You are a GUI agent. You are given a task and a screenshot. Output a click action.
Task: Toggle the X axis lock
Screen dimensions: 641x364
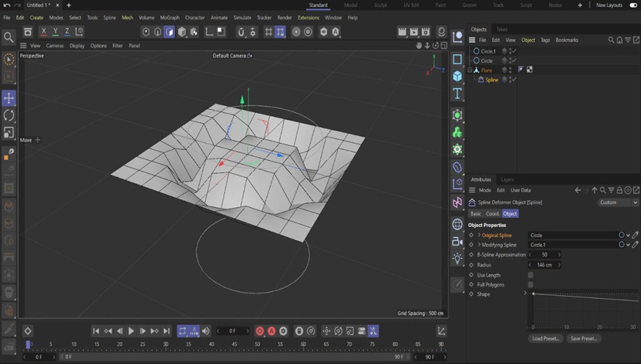tap(44, 32)
